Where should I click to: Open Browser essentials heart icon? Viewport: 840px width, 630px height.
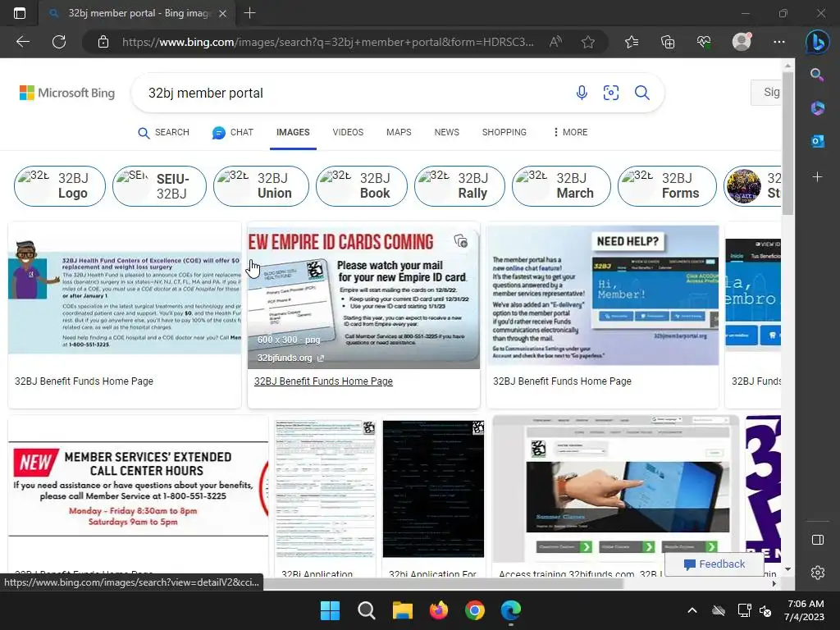pos(704,42)
